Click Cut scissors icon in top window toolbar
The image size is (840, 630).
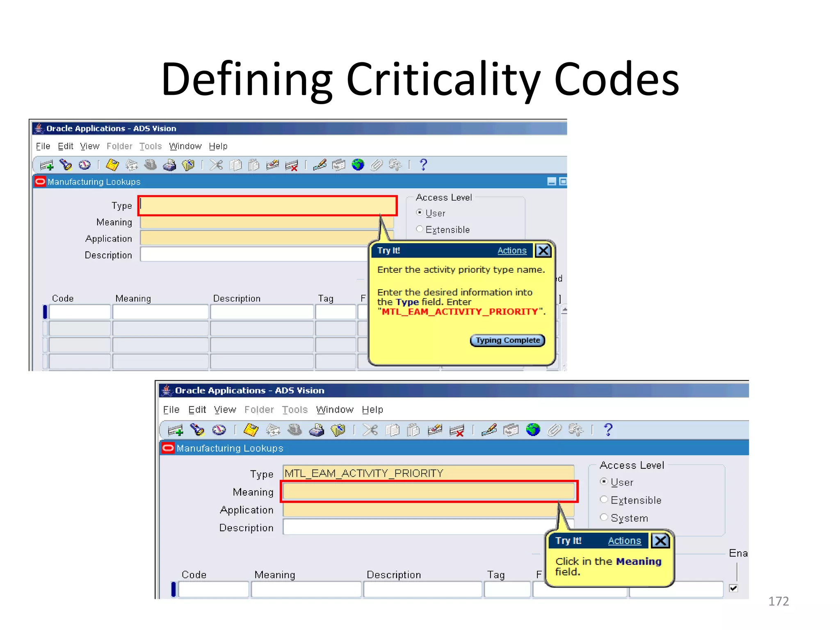click(216, 165)
